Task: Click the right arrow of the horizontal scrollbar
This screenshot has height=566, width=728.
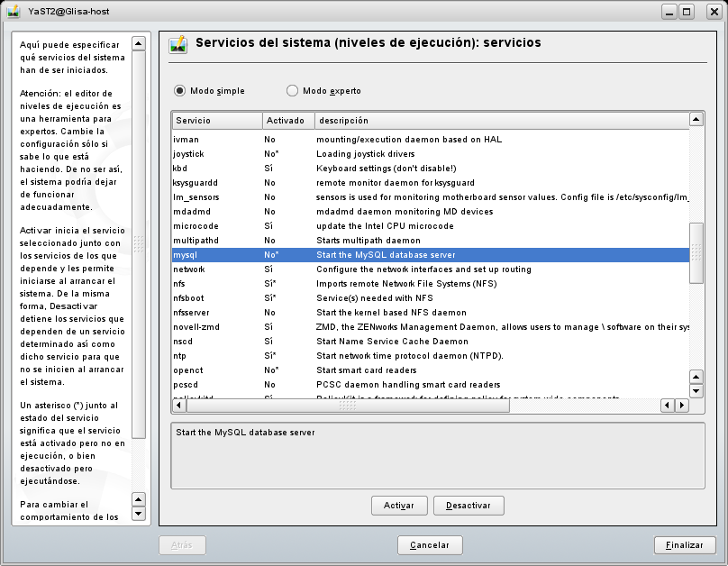Action: tap(682, 406)
